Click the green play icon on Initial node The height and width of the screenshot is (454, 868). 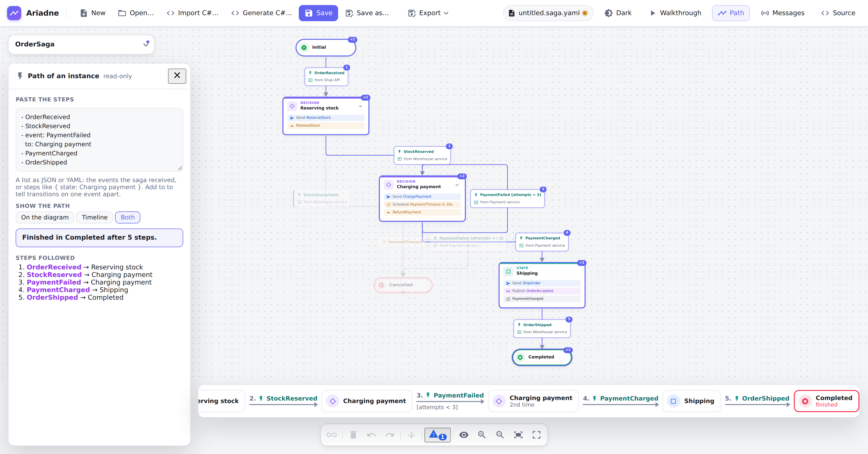pos(304,47)
